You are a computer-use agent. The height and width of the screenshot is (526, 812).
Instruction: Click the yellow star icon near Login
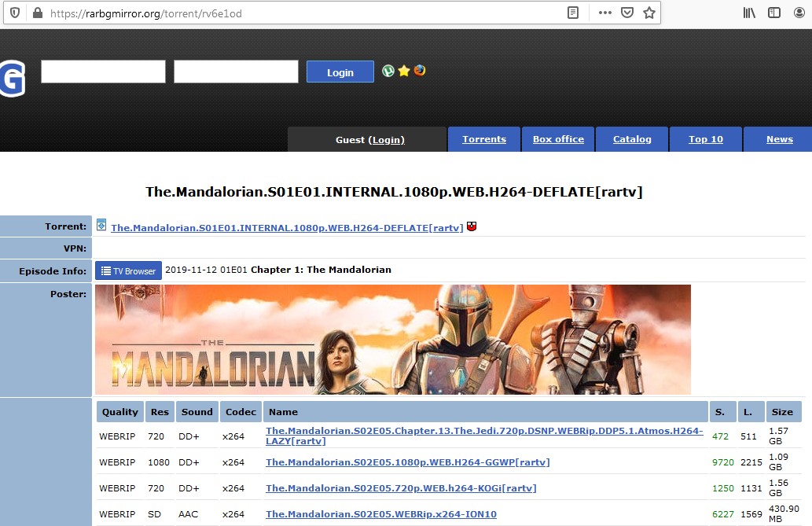click(404, 71)
